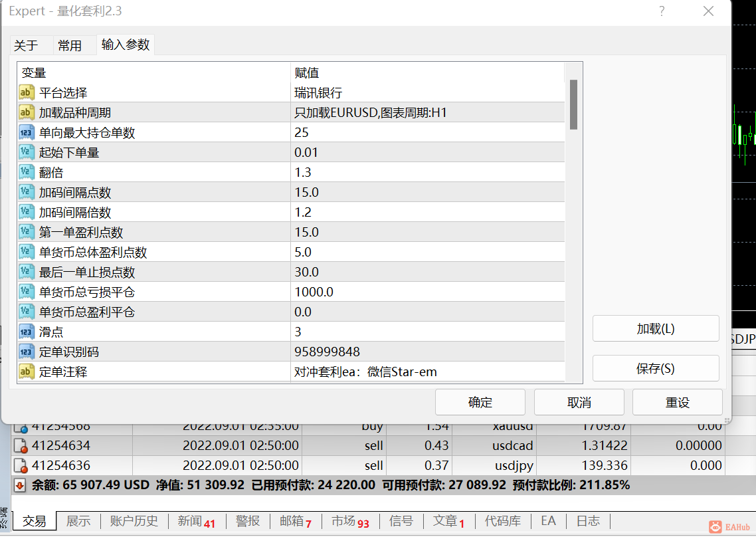Edit the 平台选择 value 瑞讯银行
This screenshot has height=537, width=756.
click(428, 92)
